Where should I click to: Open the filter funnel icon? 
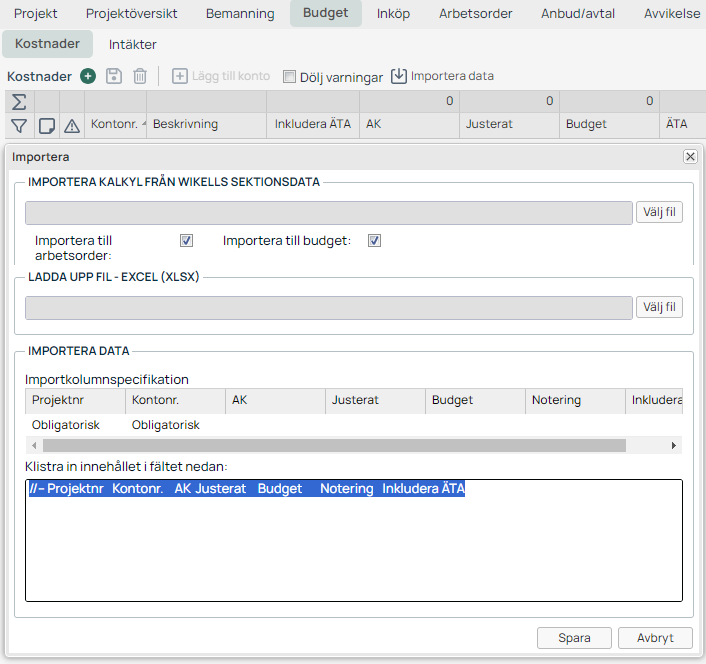(19, 126)
